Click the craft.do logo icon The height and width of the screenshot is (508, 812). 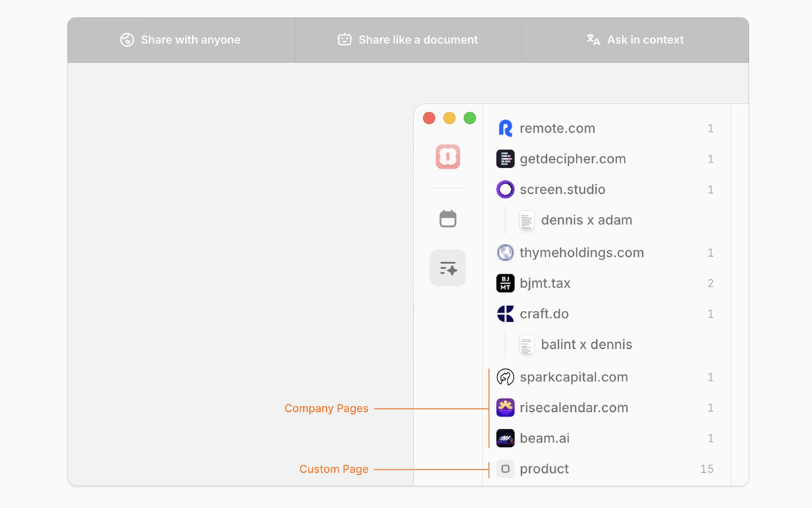click(505, 314)
